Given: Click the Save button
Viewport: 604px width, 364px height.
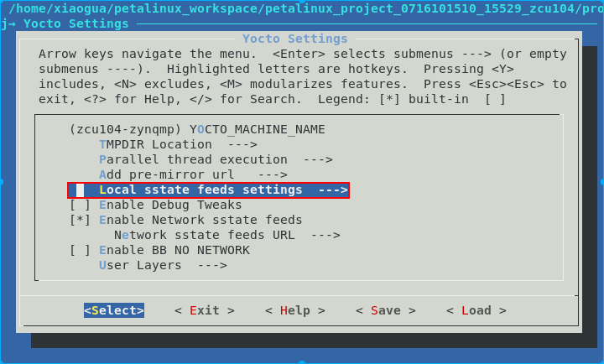Looking at the screenshot, I should click(x=386, y=310).
